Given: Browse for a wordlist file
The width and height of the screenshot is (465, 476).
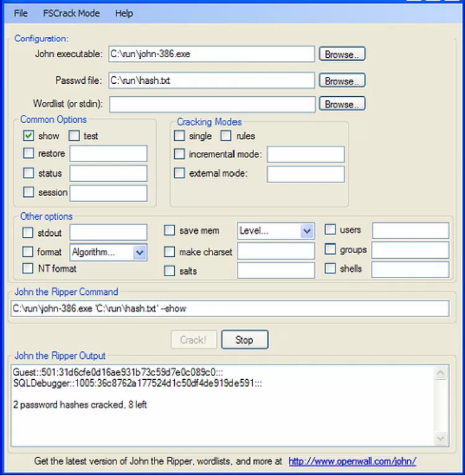Looking at the screenshot, I should coord(342,104).
